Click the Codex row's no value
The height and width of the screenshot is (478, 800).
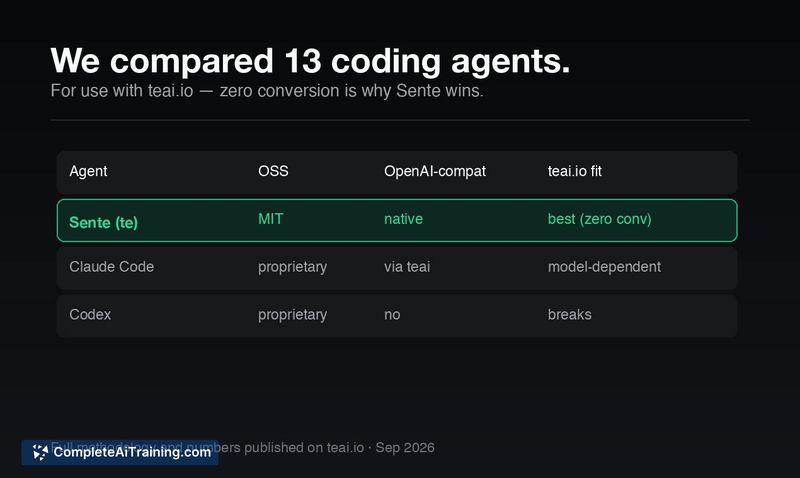[x=392, y=315]
